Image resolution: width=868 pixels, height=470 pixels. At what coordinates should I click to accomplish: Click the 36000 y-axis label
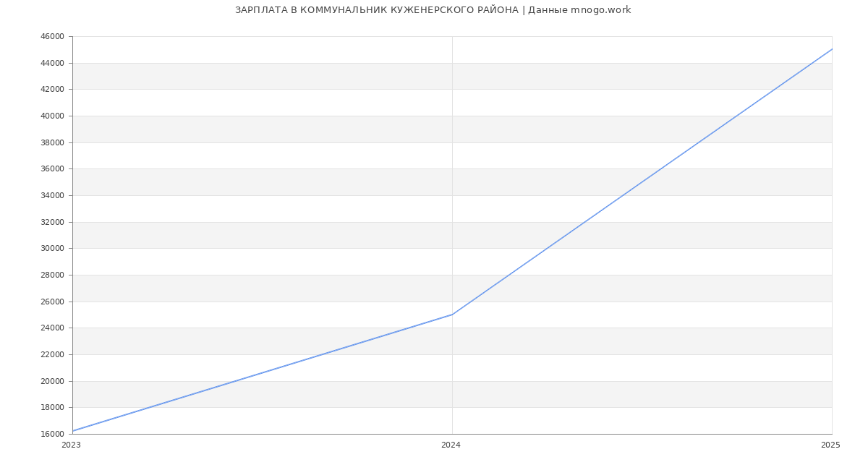[x=52, y=169]
